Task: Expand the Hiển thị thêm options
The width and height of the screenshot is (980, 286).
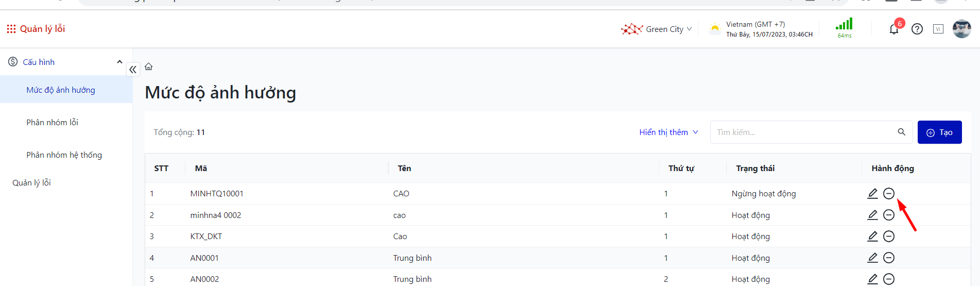Action: tap(668, 132)
